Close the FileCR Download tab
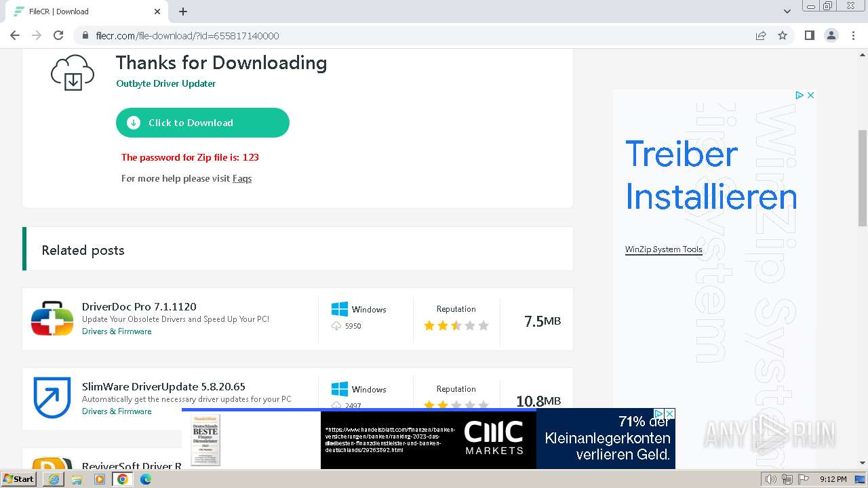This screenshot has width=868, height=488. (157, 12)
